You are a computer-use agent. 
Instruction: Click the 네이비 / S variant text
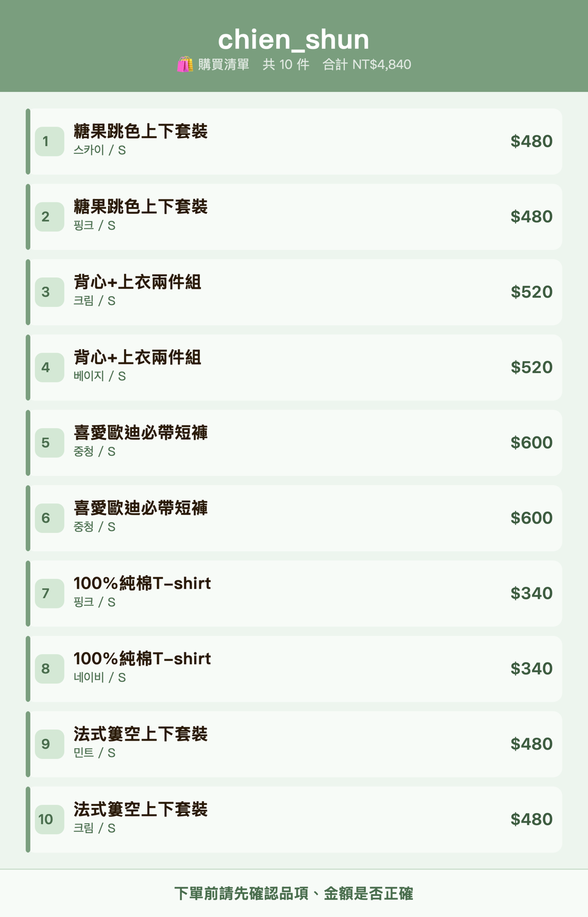pos(99,678)
